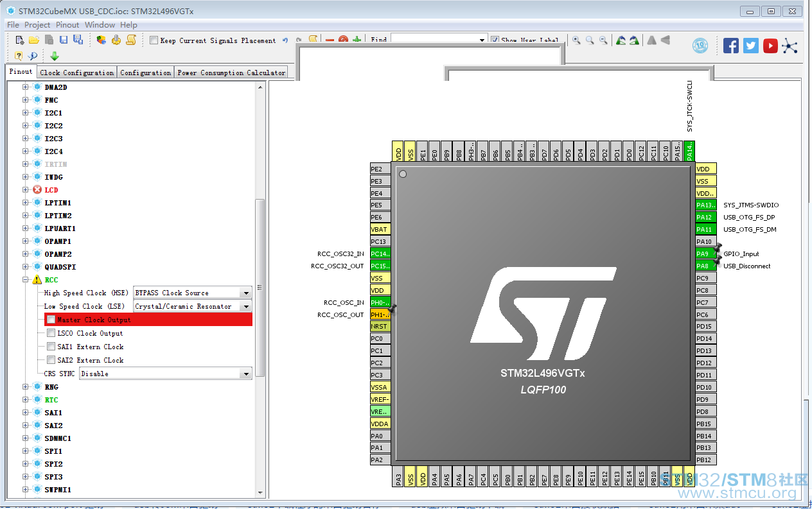
Task: Open the Facebook link icon
Action: point(731,46)
